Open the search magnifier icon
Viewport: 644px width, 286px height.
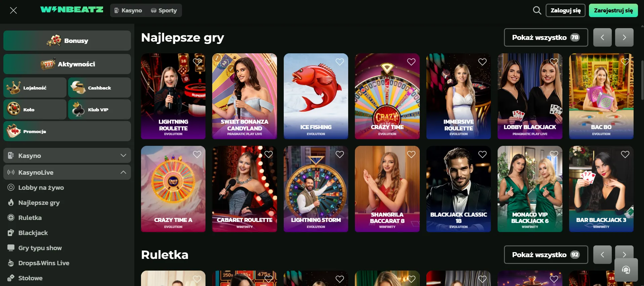537,10
